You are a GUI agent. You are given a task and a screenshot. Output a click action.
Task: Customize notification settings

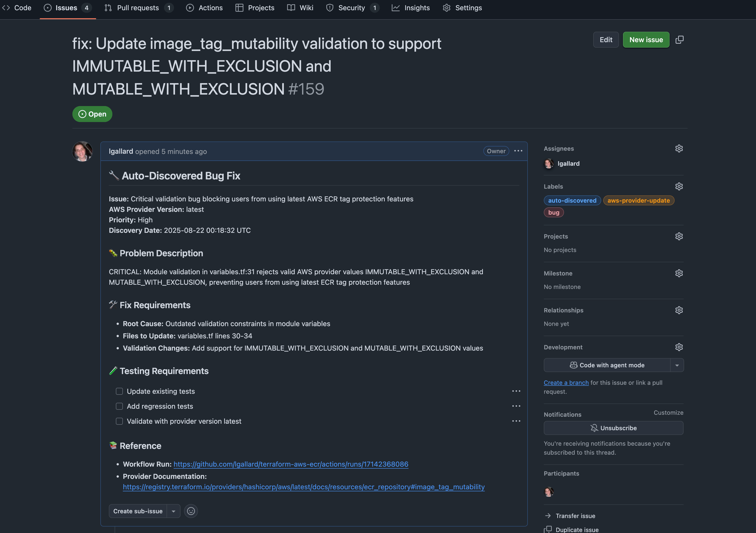point(668,412)
